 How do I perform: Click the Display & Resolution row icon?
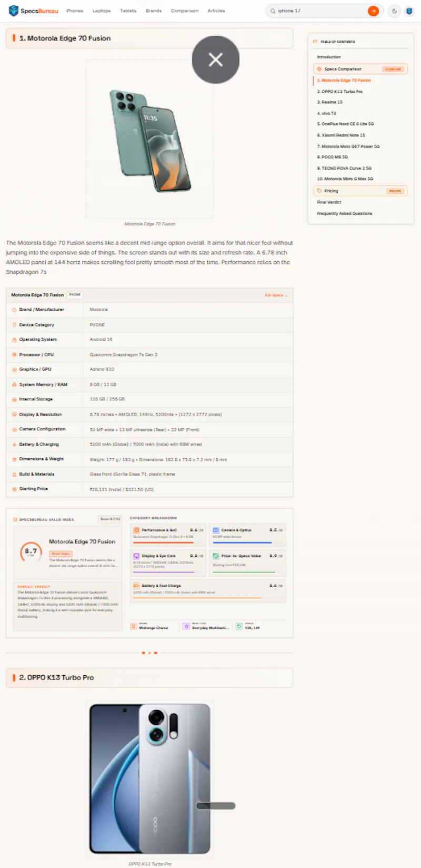click(14, 415)
